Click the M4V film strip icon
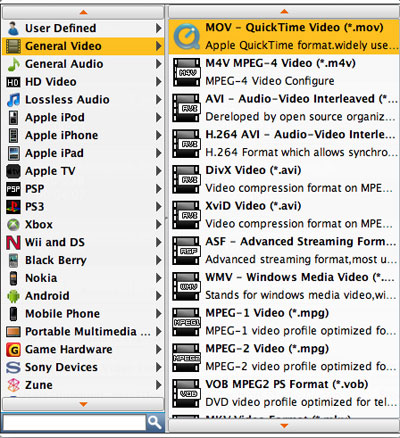Image resolution: width=400 pixels, height=438 pixels. [186, 72]
